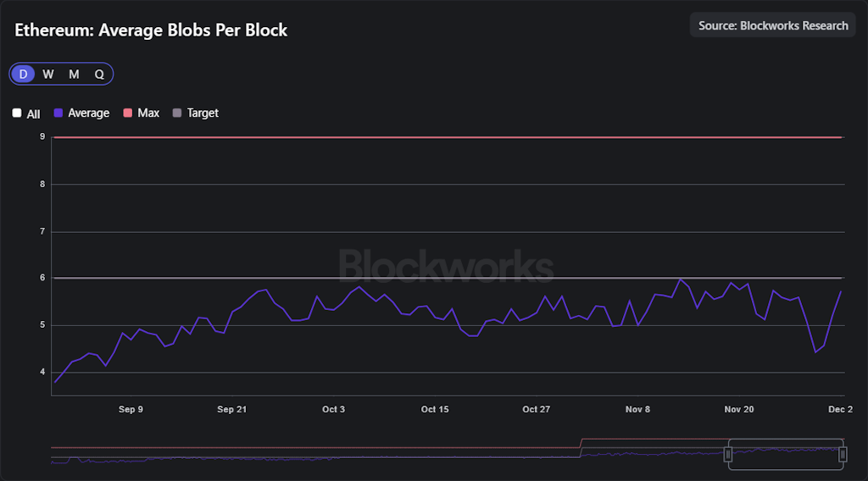Click the purple Average legend swatch
868x481 pixels.
tap(58, 113)
